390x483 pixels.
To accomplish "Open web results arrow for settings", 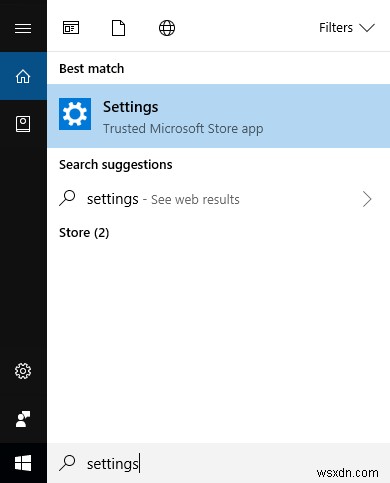I will (367, 199).
